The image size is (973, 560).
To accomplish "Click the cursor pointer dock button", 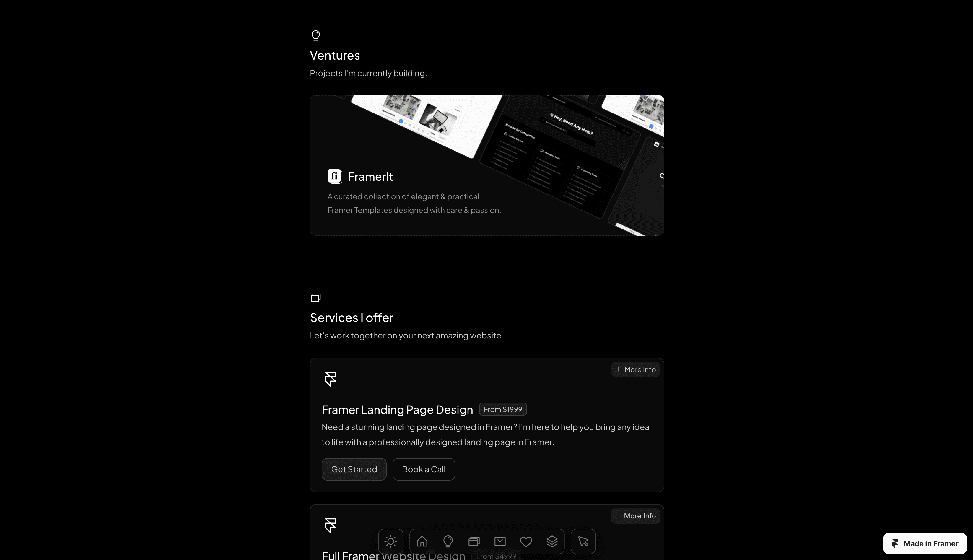I will pos(583,541).
